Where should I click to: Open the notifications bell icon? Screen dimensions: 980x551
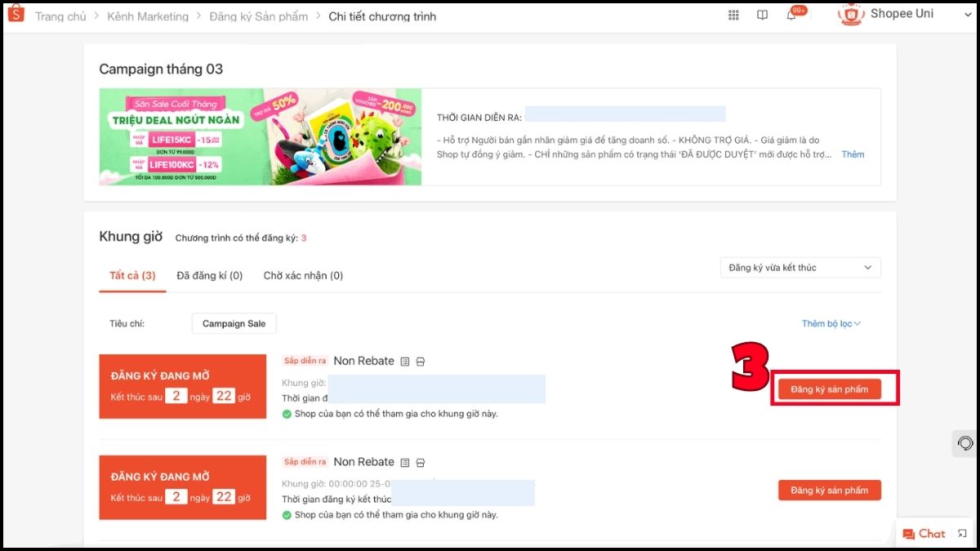[x=791, y=16]
